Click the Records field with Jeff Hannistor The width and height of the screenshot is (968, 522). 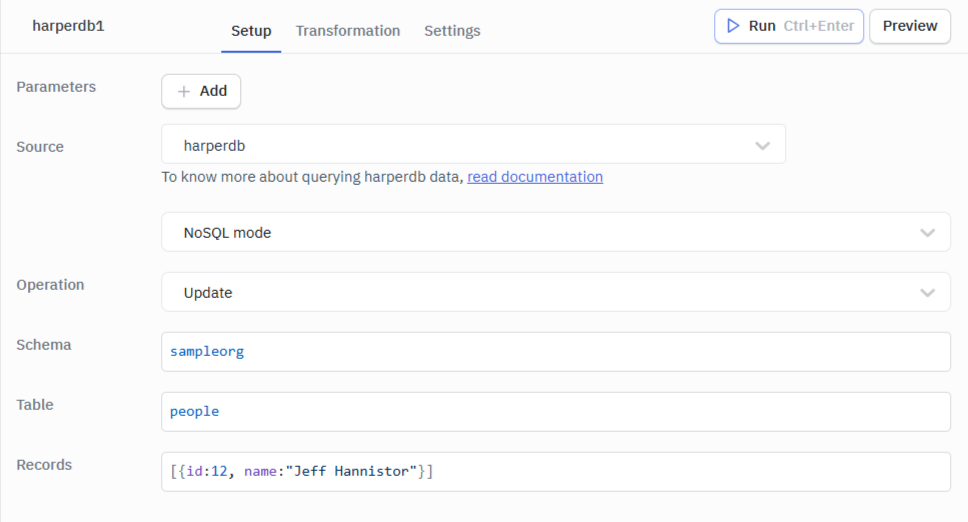556,471
